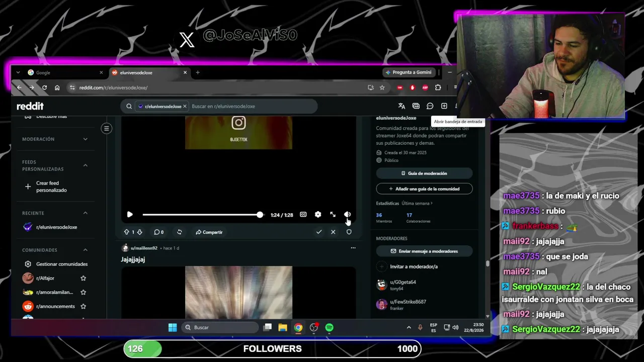Favorite r/Alfajor with the star
Screen dimensions: 644x362
(x=84, y=278)
